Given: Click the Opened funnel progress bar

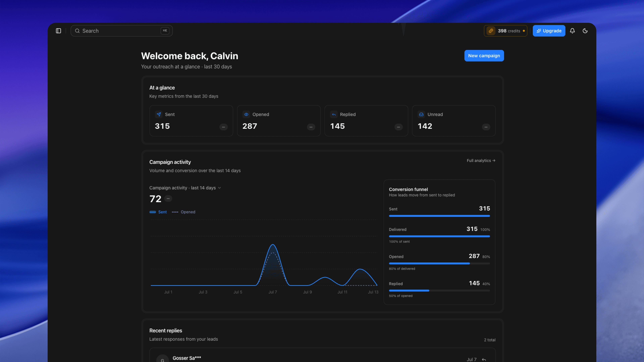Looking at the screenshot, I should click(x=440, y=263).
